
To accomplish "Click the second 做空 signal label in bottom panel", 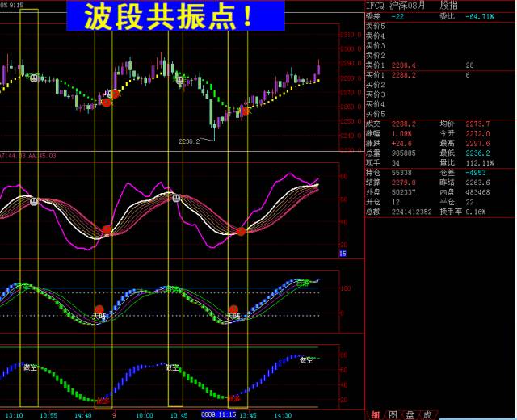I will coord(171,367).
